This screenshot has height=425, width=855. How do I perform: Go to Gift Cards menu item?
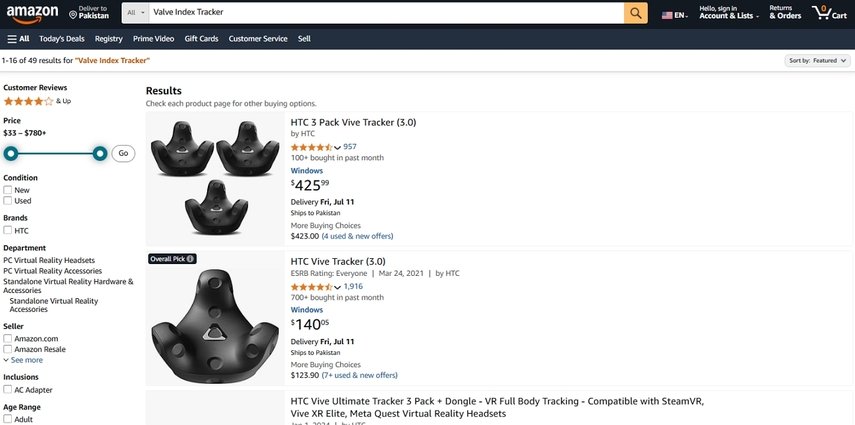[201, 39]
